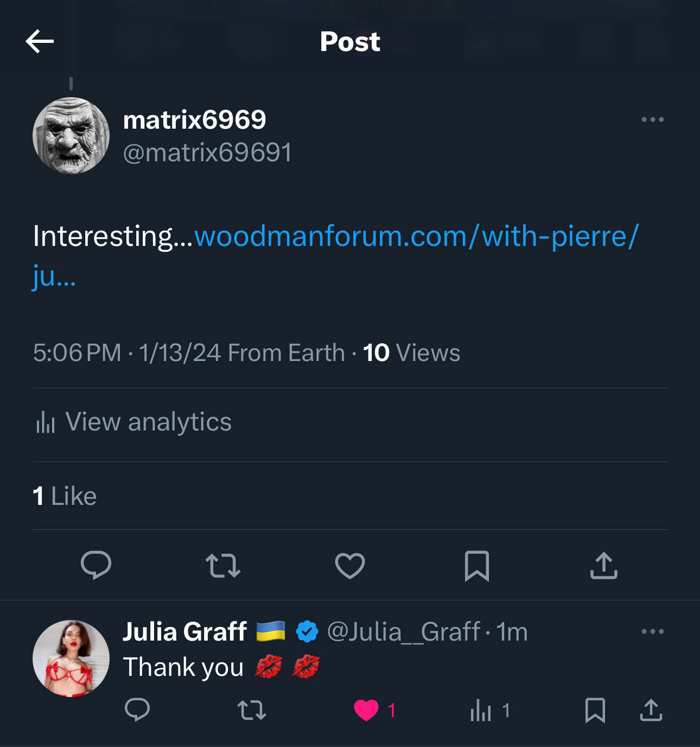Open matrix6969 profile picture
Viewport: 700px width, 747px height.
click(x=71, y=136)
